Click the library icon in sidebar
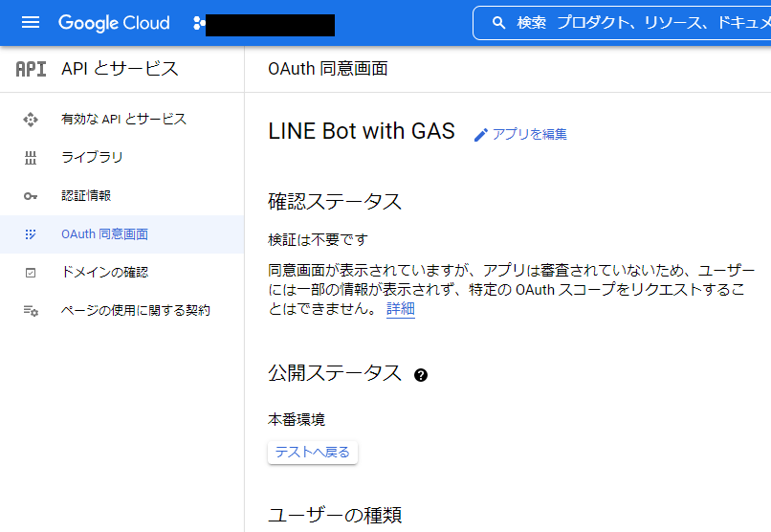This screenshot has height=532, width=771. click(x=31, y=157)
